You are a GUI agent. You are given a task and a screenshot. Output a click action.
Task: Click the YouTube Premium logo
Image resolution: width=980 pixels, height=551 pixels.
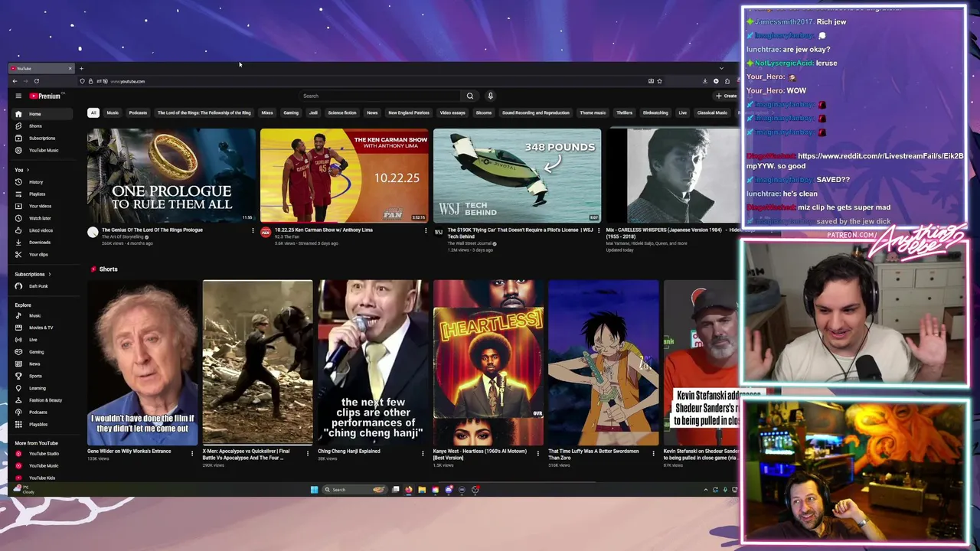point(45,96)
